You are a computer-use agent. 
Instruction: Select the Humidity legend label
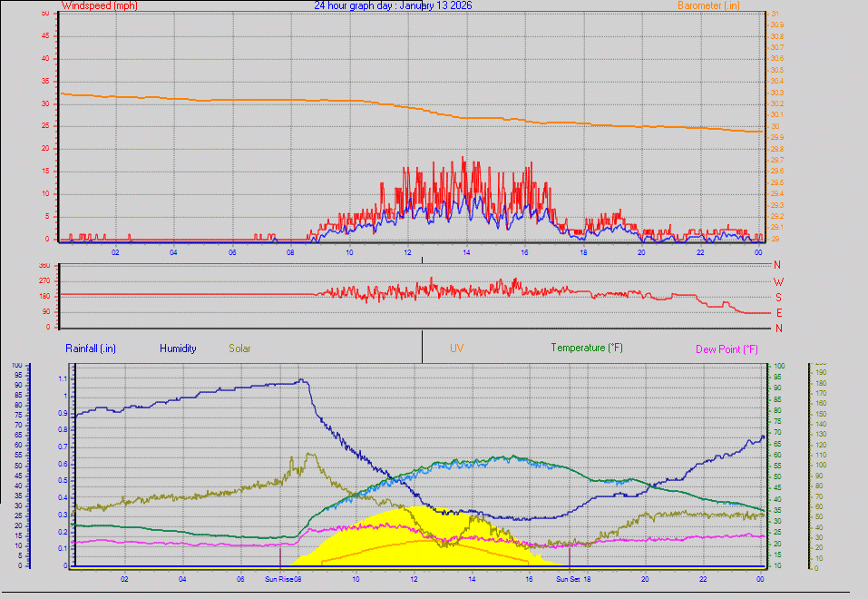177,349
